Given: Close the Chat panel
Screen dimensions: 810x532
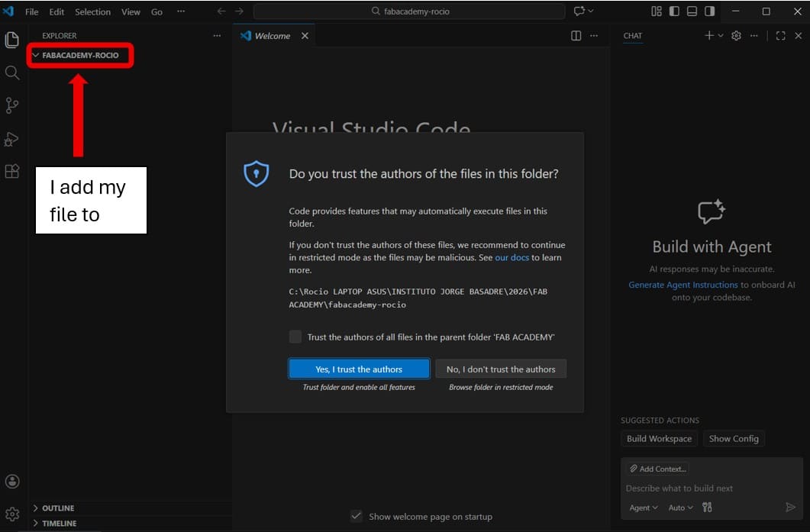Looking at the screenshot, I should pyautogui.click(x=798, y=36).
